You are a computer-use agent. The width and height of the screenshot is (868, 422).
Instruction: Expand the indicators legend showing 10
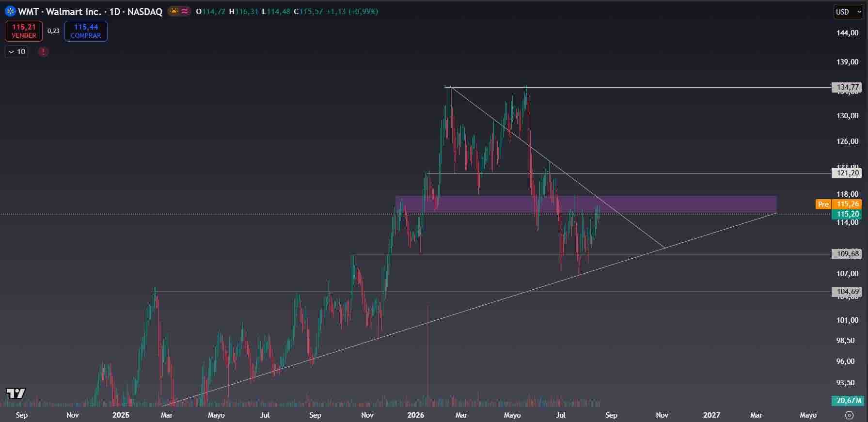pos(16,52)
